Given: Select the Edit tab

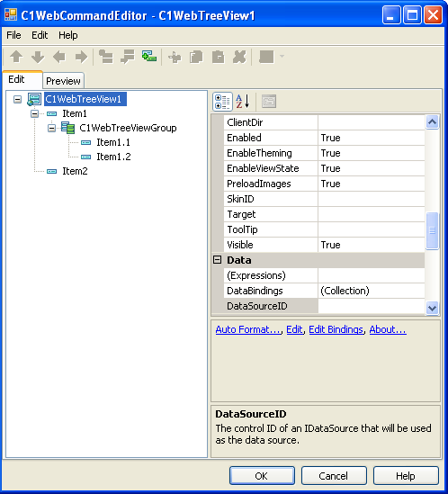Looking at the screenshot, I should [x=22, y=79].
